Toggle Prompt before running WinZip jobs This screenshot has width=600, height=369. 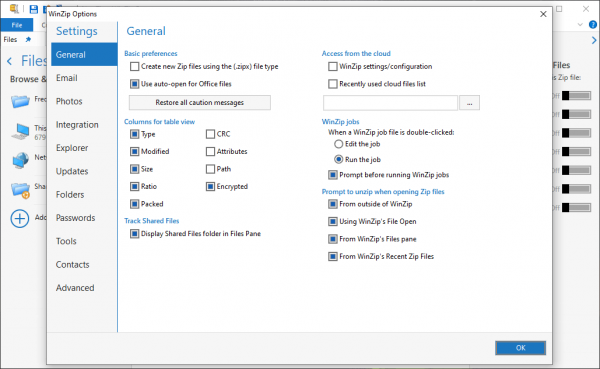pyautogui.click(x=333, y=175)
